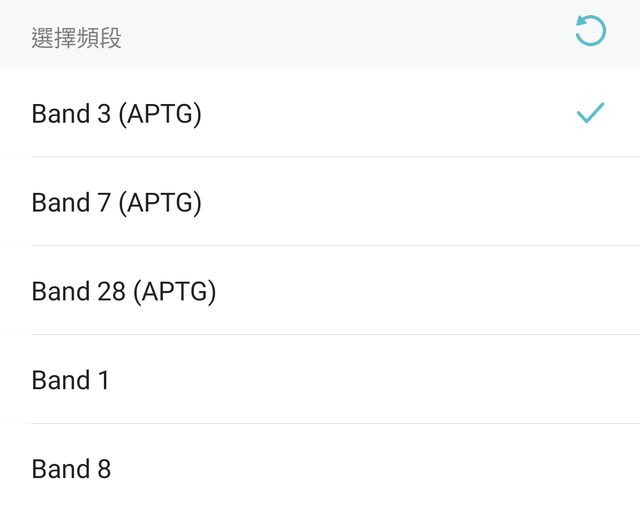
Task: Click the "Band 28 (APTG)" text label
Action: click(x=124, y=292)
